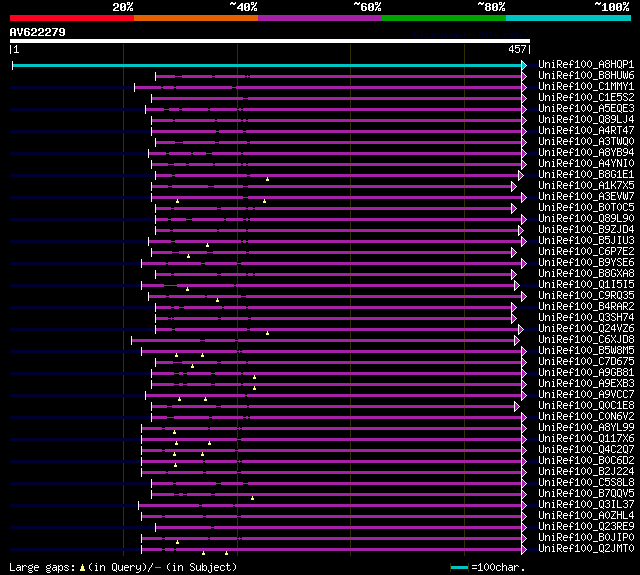Click UniRef100_A3TWQ0 label
Viewport: 640px width, 575px height.
tap(586, 142)
